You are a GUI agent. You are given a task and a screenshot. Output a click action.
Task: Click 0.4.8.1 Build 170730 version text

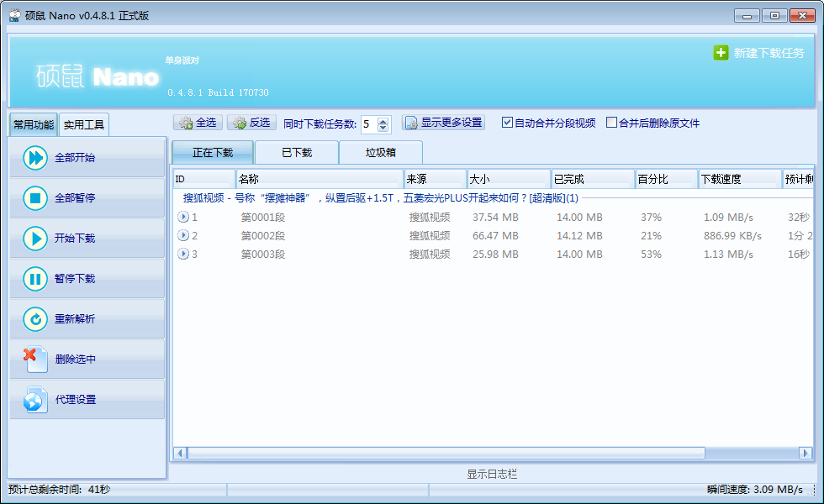tap(218, 92)
